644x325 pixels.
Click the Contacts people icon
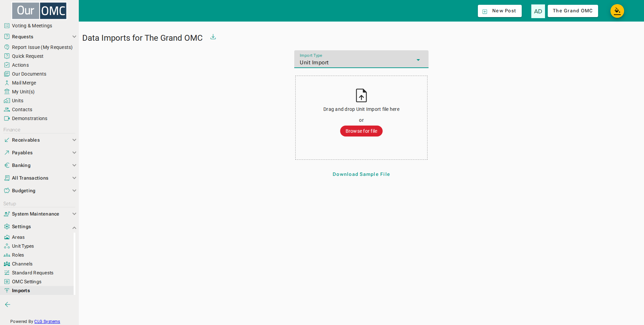click(x=7, y=109)
